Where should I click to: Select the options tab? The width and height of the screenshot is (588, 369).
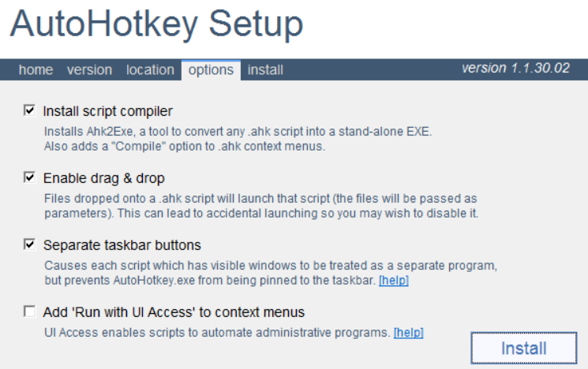(x=211, y=70)
